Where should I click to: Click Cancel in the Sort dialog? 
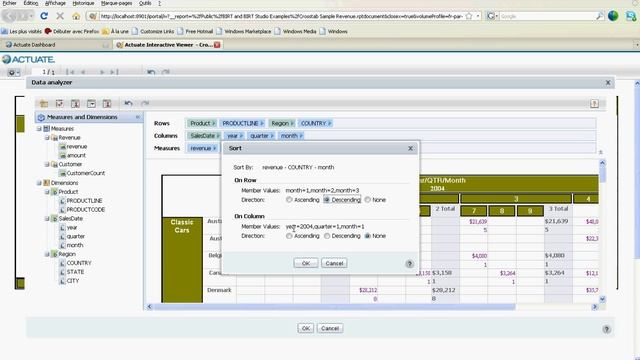334,264
